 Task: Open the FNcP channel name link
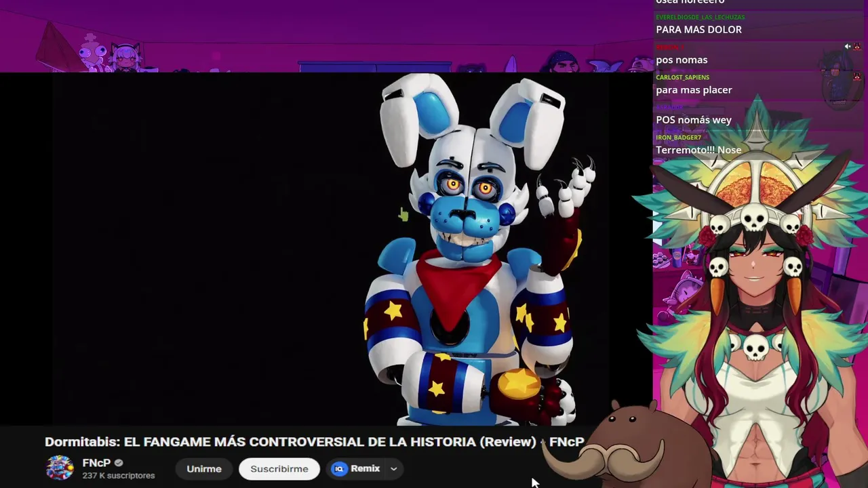pyautogui.click(x=96, y=463)
